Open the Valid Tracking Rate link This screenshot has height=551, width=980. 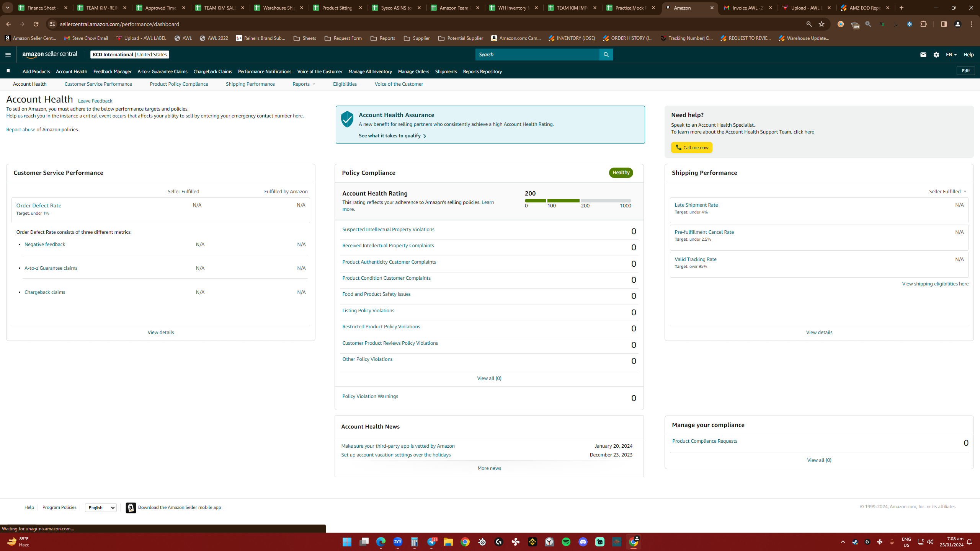tap(695, 259)
